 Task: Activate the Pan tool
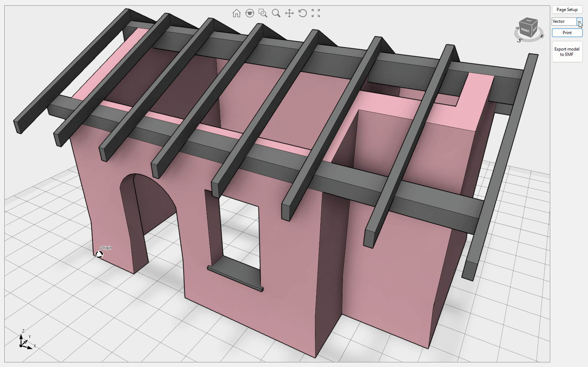[289, 14]
